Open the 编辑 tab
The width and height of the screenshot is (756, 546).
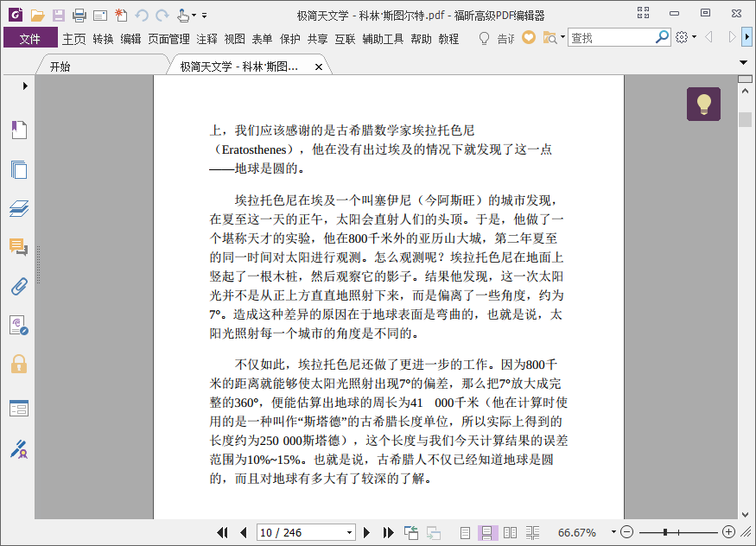[x=130, y=39]
